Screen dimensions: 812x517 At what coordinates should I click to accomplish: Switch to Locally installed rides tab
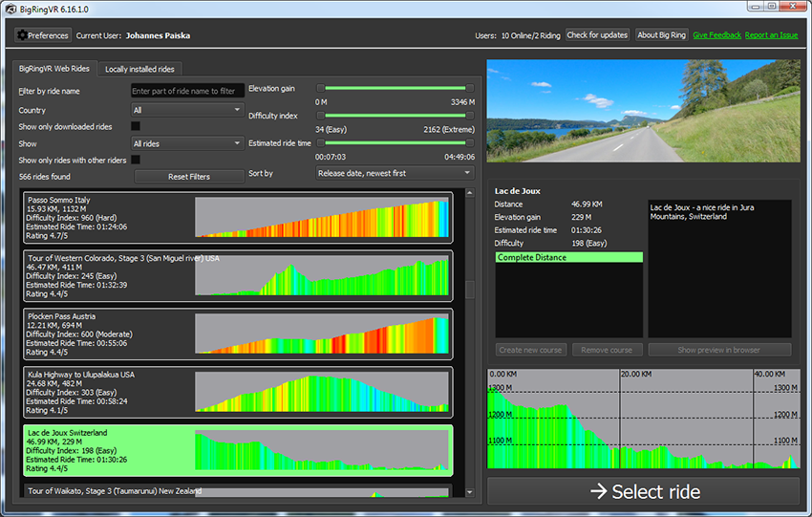(139, 69)
